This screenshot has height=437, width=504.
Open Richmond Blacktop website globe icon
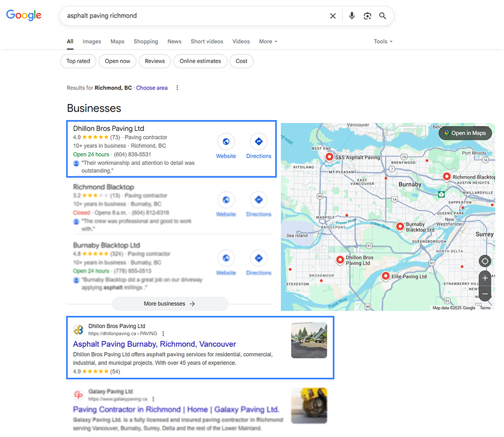[x=226, y=200]
